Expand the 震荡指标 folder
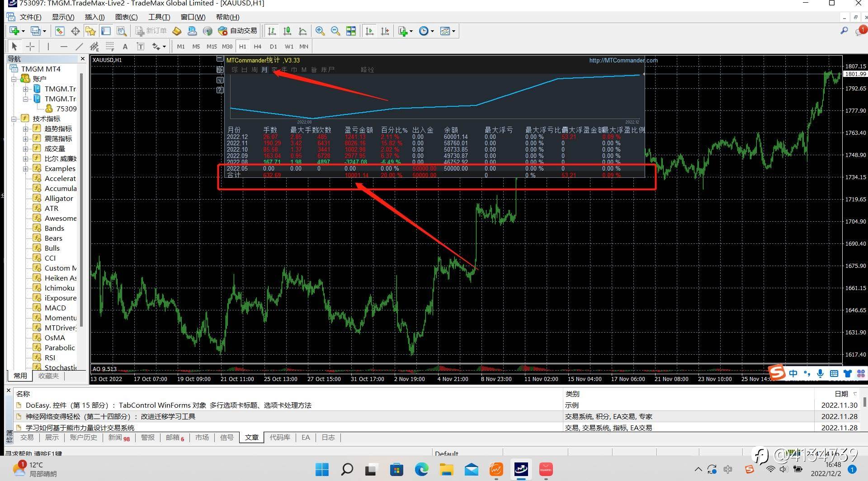This screenshot has width=868, height=481. click(26, 138)
